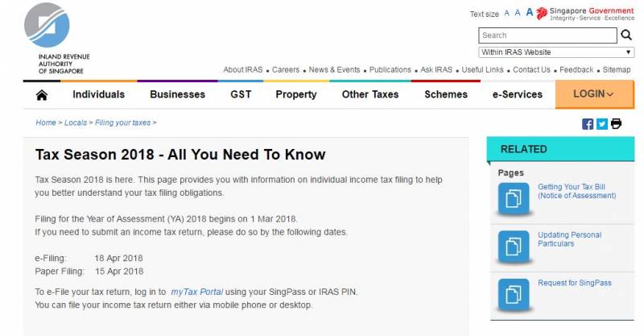Select the smallest text size A
644x336 pixels.
click(507, 14)
